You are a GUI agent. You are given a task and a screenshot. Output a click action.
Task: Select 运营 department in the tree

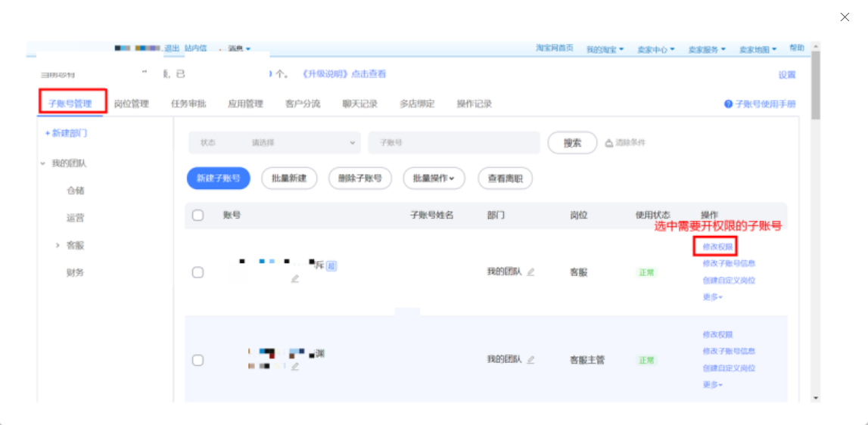[75, 218]
